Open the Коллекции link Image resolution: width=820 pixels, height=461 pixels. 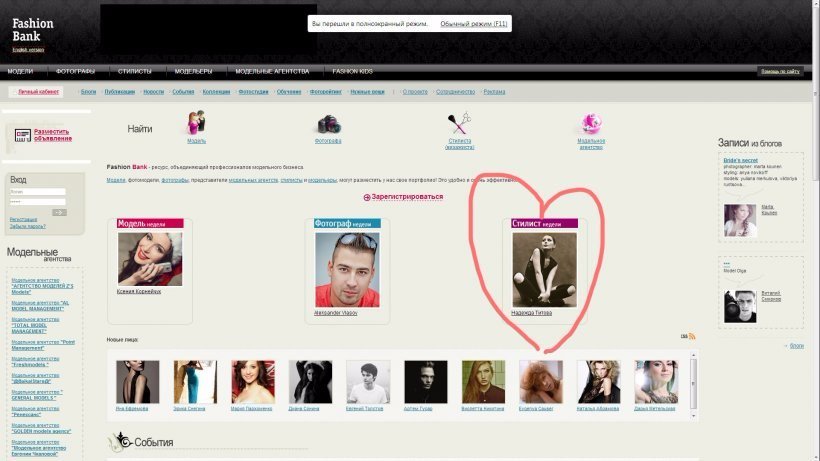[x=216, y=91]
